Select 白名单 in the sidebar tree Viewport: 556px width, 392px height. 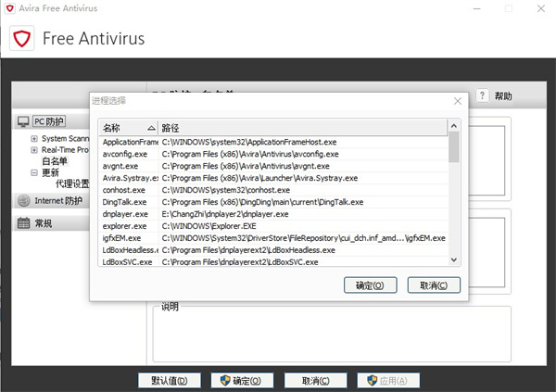[x=55, y=161]
